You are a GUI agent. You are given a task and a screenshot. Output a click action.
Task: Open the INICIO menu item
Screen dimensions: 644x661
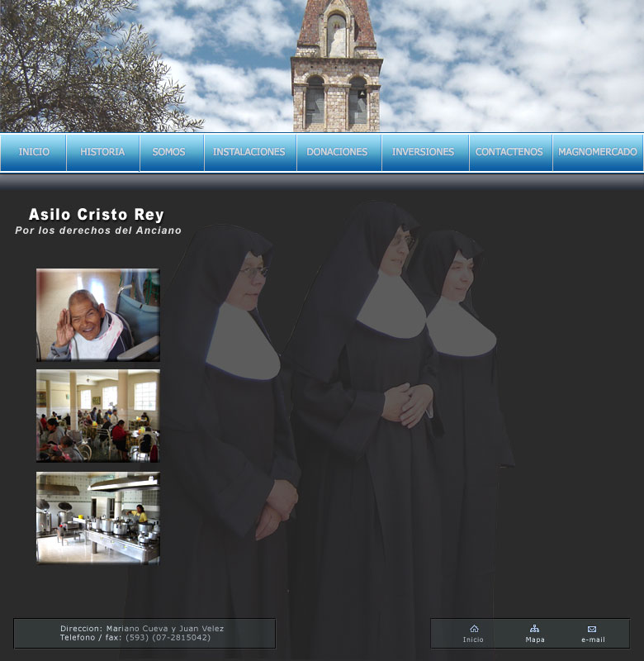pos(34,152)
